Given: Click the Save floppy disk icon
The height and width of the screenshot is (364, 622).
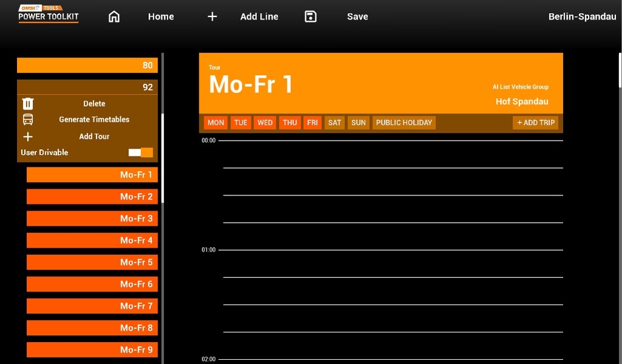Looking at the screenshot, I should 310,17.
